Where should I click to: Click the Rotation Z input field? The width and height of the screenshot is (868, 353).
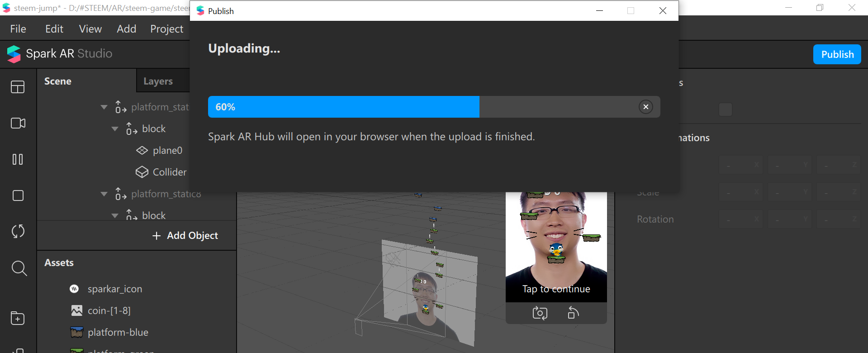click(x=839, y=219)
